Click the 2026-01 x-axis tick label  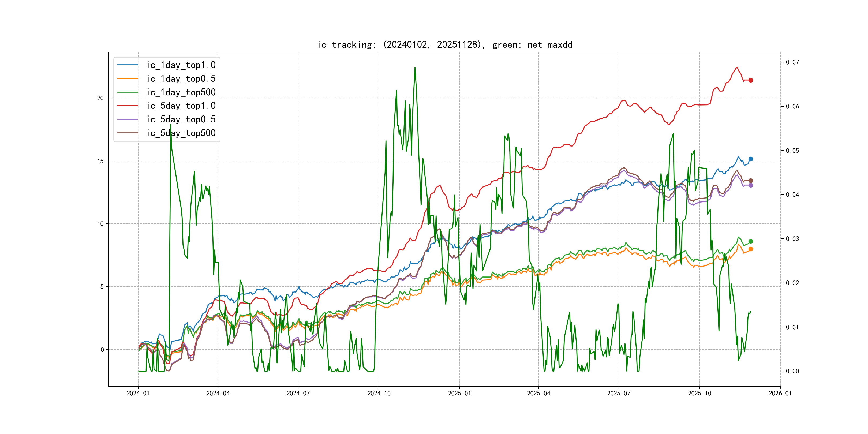(780, 393)
